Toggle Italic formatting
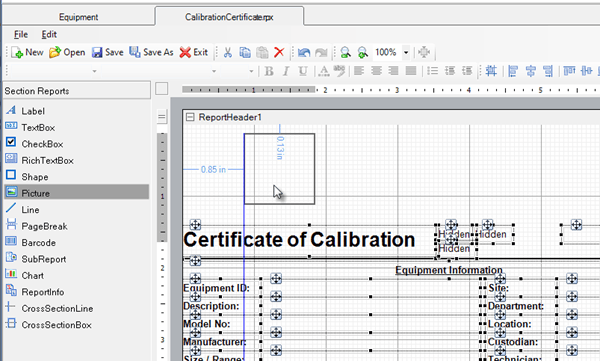The width and height of the screenshot is (600, 361). 286,71
